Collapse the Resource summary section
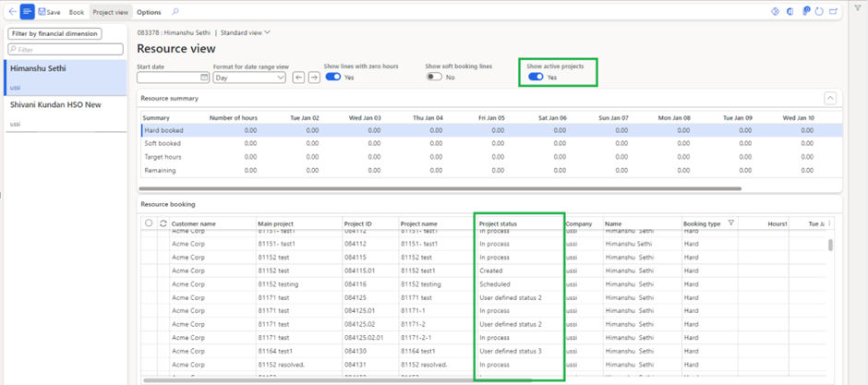This screenshot has height=385, width=868. (829, 98)
